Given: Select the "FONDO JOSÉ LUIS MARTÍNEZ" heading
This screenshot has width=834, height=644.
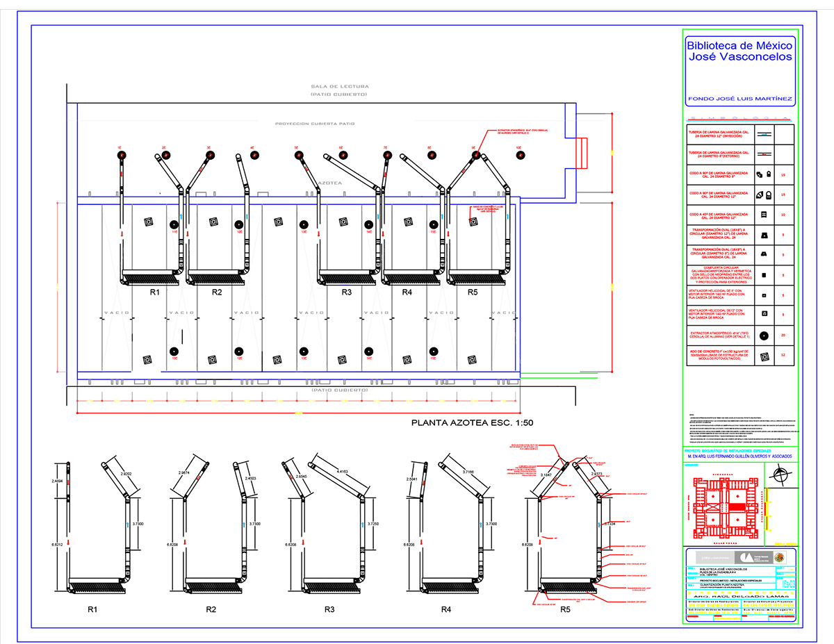Looking at the screenshot, I should click(739, 99).
